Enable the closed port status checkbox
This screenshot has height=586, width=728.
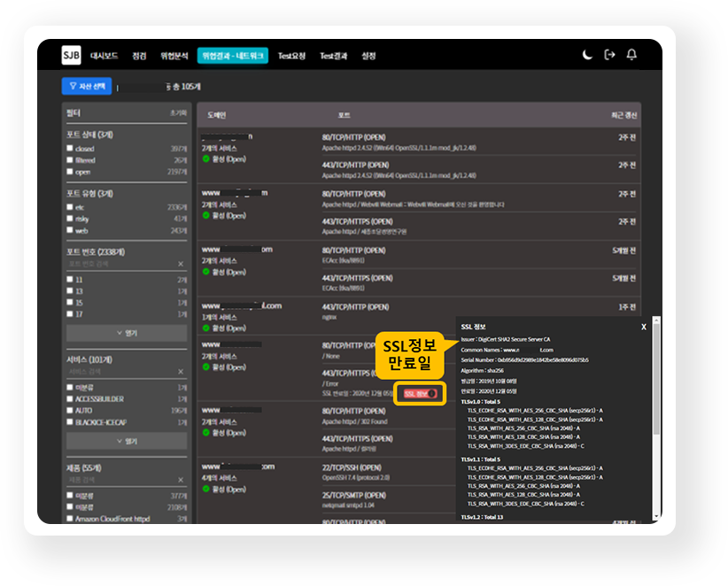coord(70,149)
